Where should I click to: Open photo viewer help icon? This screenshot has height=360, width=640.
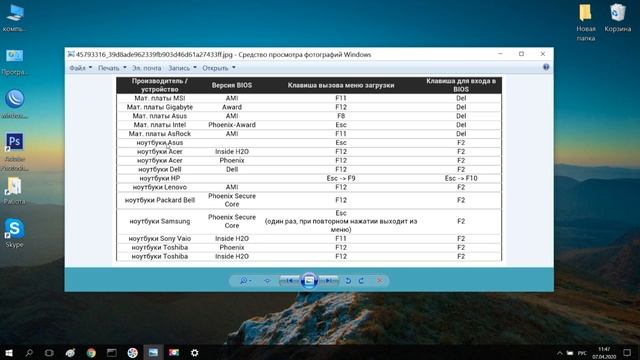[x=546, y=67]
